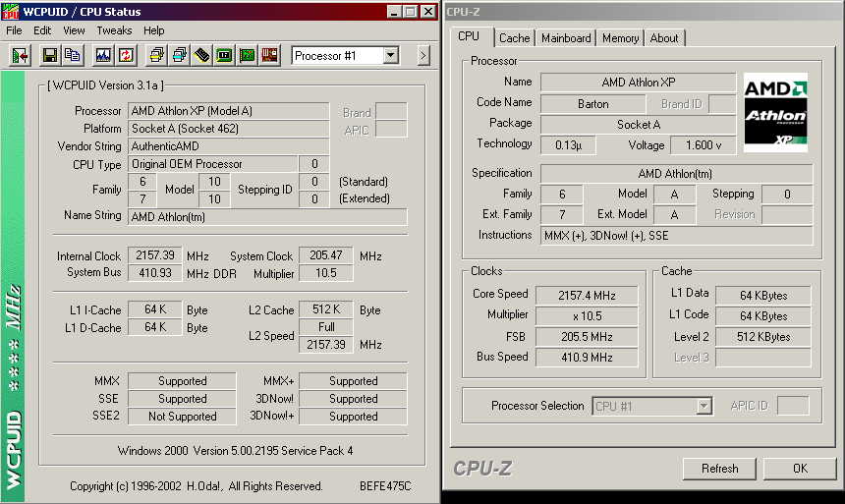Click the 'Original OEM Processor' CPU Type value
845x504 pixels.
coord(212,164)
